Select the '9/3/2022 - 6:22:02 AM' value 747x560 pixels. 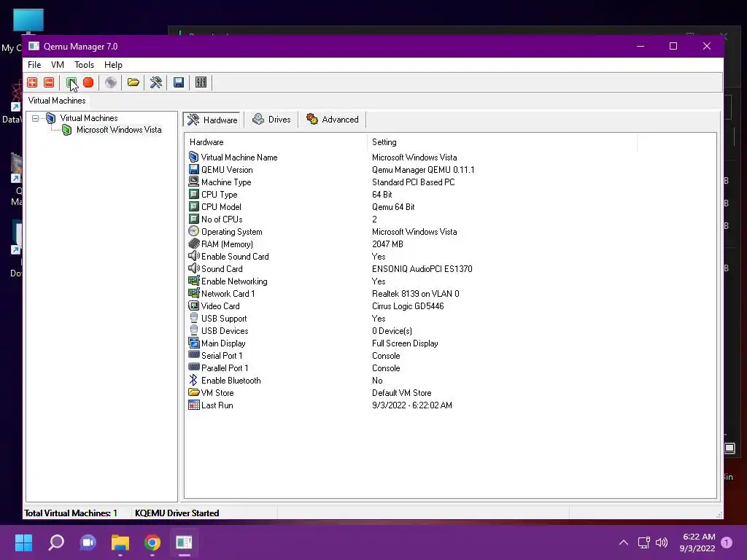(x=412, y=405)
